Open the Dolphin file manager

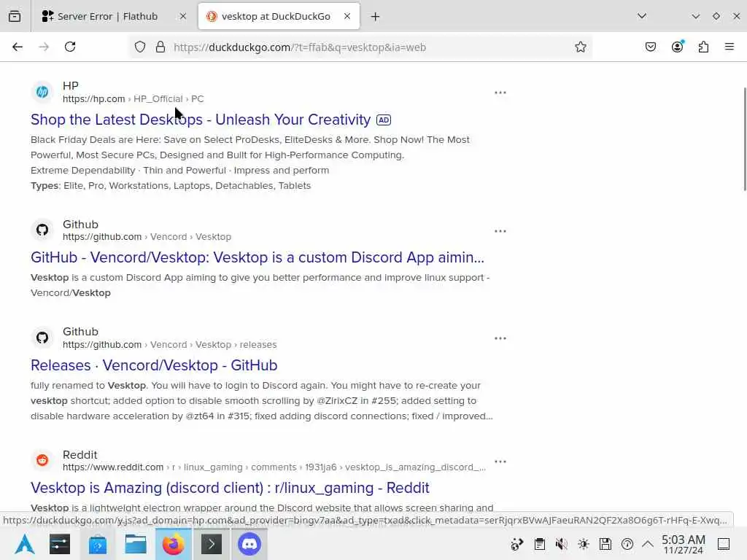(x=135, y=544)
